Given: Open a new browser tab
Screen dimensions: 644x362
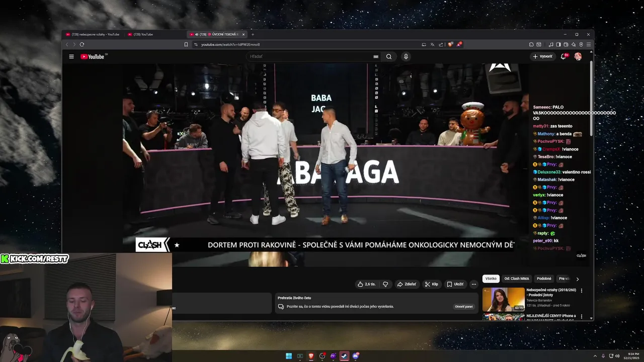Looking at the screenshot, I should click(253, 34).
